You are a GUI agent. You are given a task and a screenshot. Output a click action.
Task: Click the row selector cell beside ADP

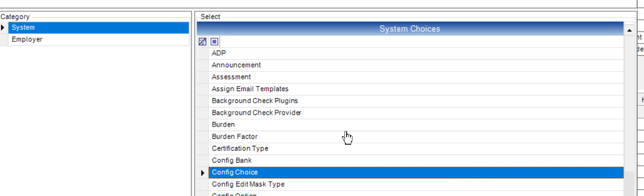tap(203, 53)
